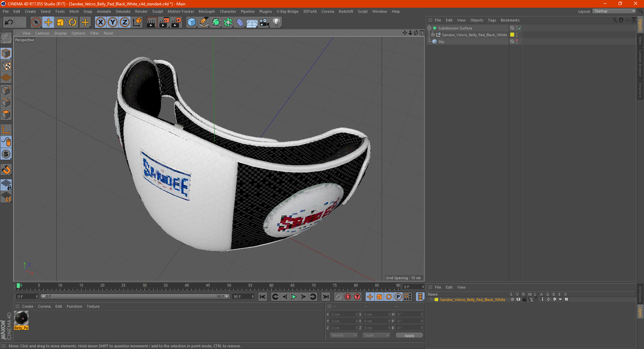Viewport: 644px width, 349px height.
Task: Click frame 45 on timeline ruler
Action: (208, 286)
